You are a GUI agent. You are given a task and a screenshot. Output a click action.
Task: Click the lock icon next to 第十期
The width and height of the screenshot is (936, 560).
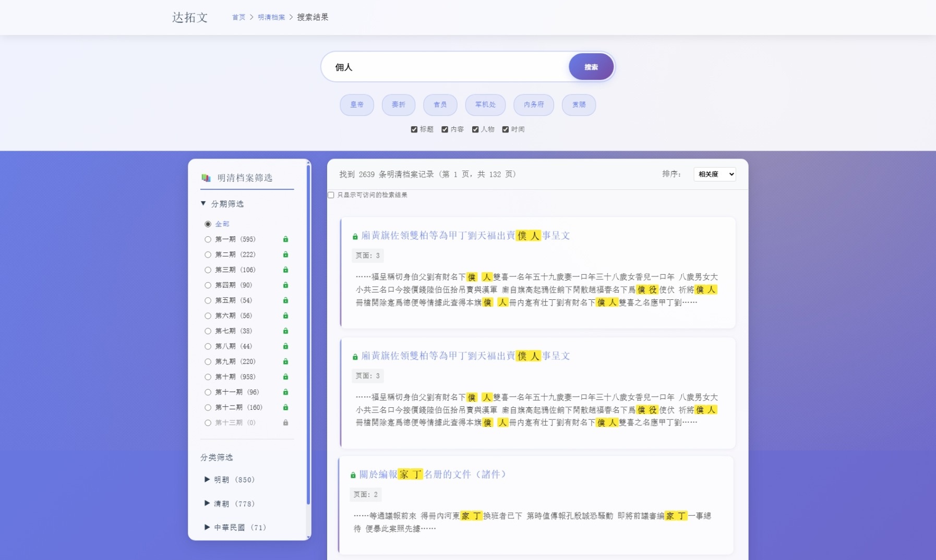pos(285,376)
